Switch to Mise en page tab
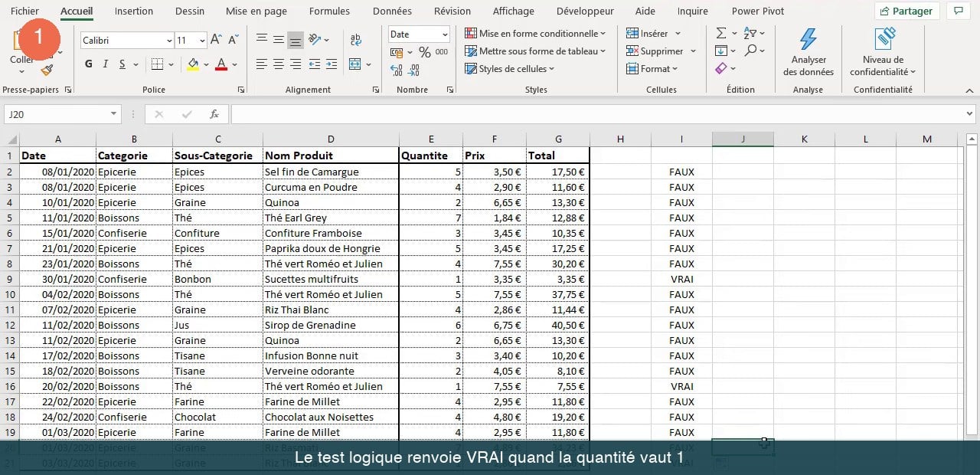Viewport: 980px width, 475px height. tap(256, 11)
